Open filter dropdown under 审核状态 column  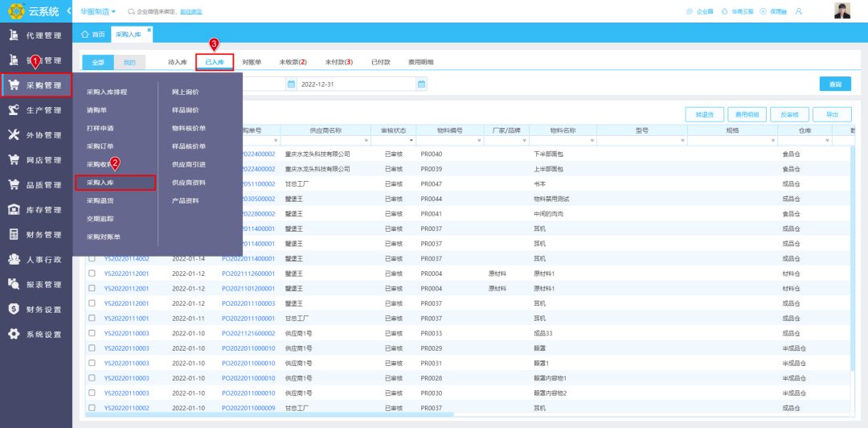[x=411, y=142]
